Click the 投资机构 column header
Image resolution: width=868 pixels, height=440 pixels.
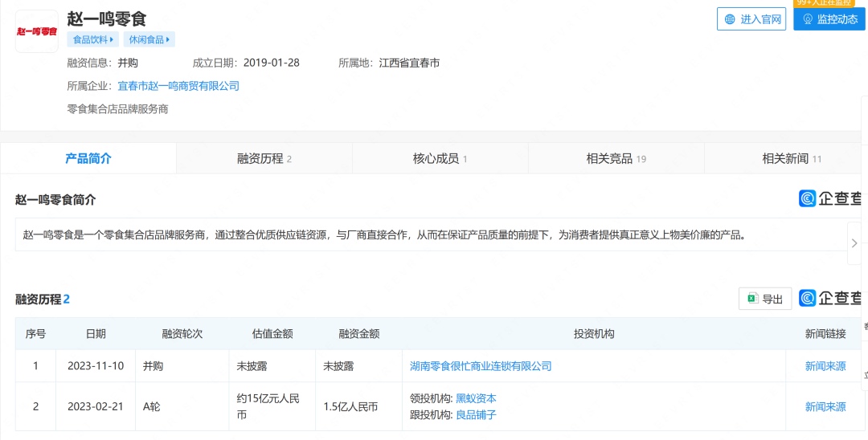click(594, 334)
